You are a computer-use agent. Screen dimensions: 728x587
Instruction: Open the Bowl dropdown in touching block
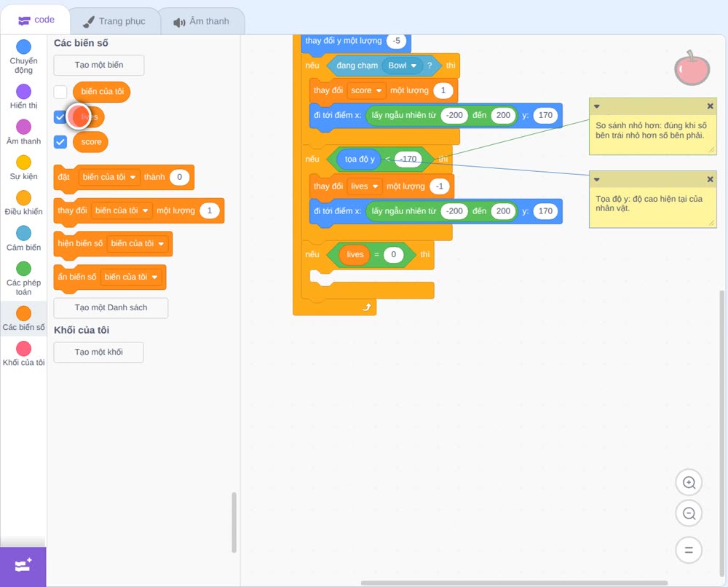[x=402, y=66]
